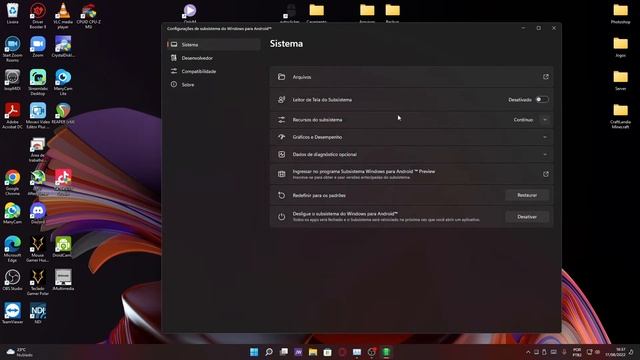Click the green Android subsystem taskbar icon
Image resolution: width=640 pixels, height=360 pixels.
click(x=386, y=352)
